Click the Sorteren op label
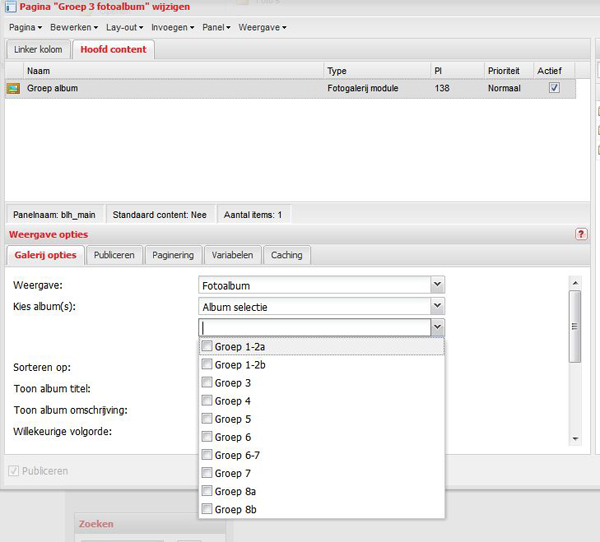The image size is (600, 542). (42, 367)
